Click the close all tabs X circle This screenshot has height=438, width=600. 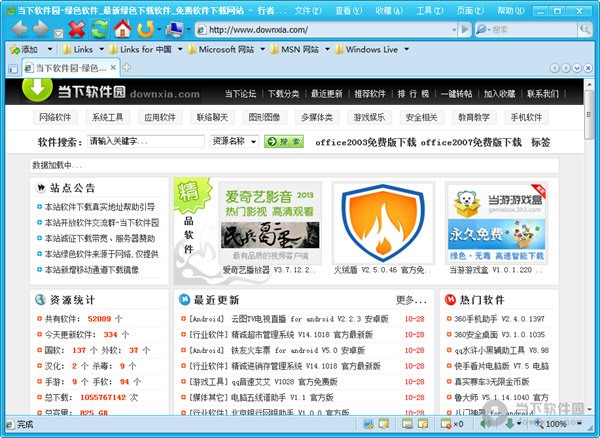coord(588,68)
